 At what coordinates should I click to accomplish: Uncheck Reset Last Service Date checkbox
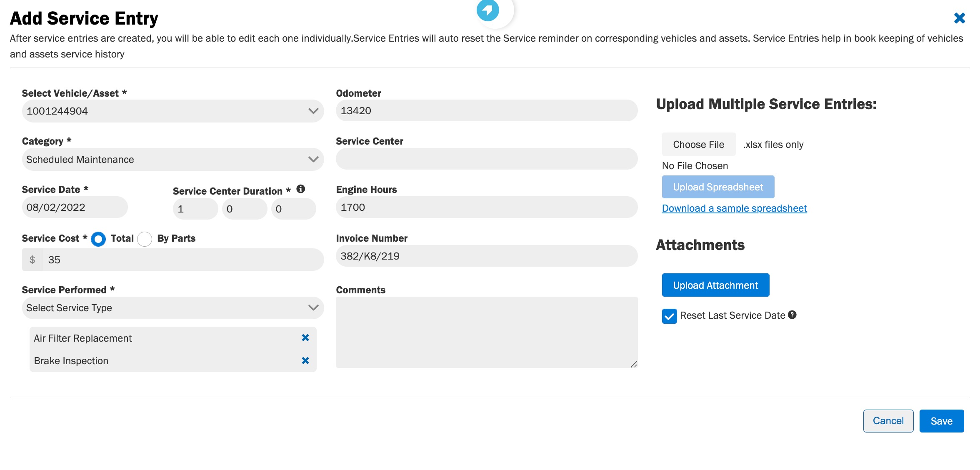click(x=670, y=316)
